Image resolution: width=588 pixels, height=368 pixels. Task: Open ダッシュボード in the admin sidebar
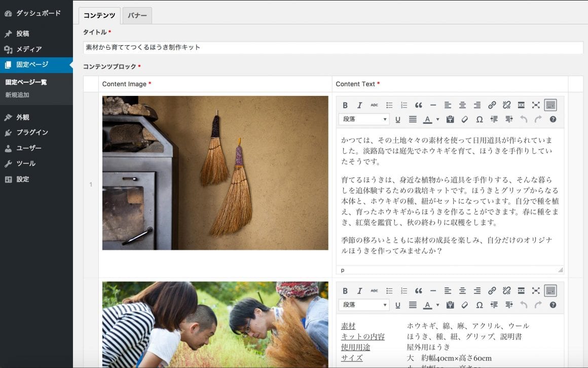[x=36, y=13]
